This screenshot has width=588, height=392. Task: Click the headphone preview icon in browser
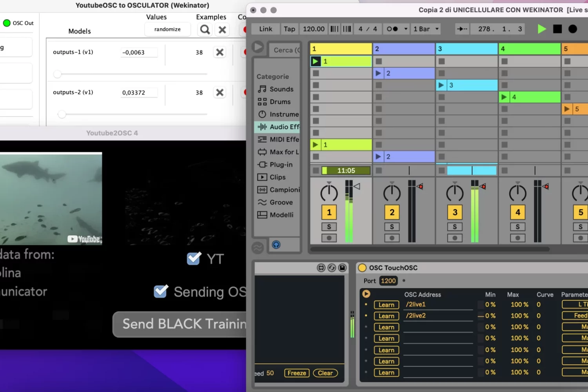pyautogui.click(x=276, y=245)
